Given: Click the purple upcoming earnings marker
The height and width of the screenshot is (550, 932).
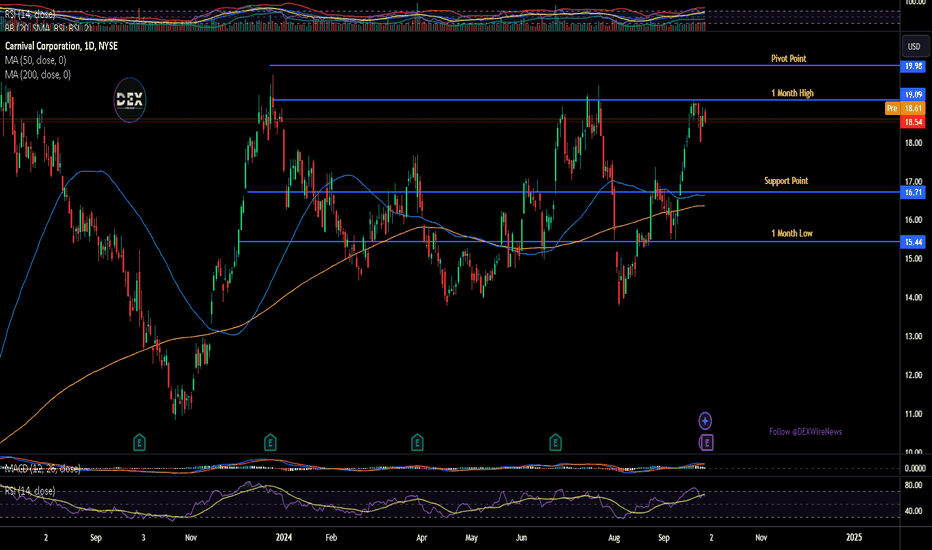Looking at the screenshot, I should pos(706,442).
